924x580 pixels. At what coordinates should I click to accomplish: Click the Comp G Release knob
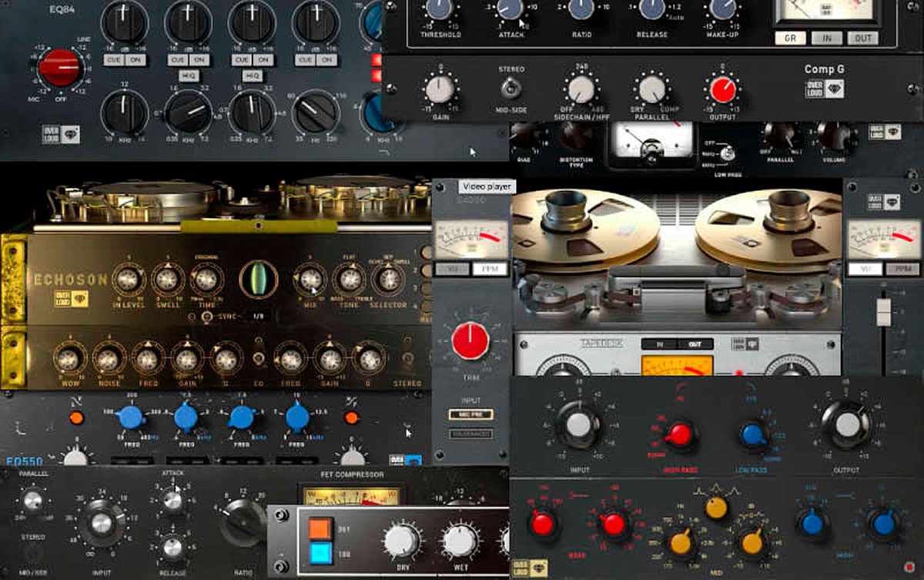coord(651,7)
